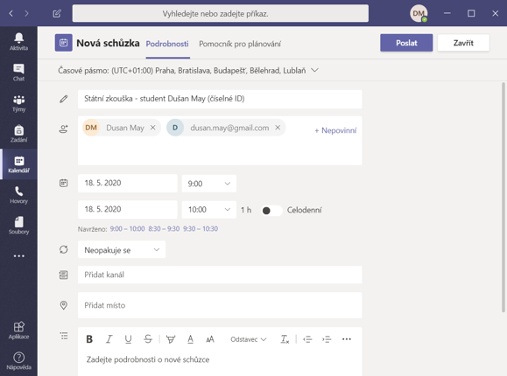This screenshot has width=507, height=376.
Task: Apply italic formatting
Action: point(109,339)
